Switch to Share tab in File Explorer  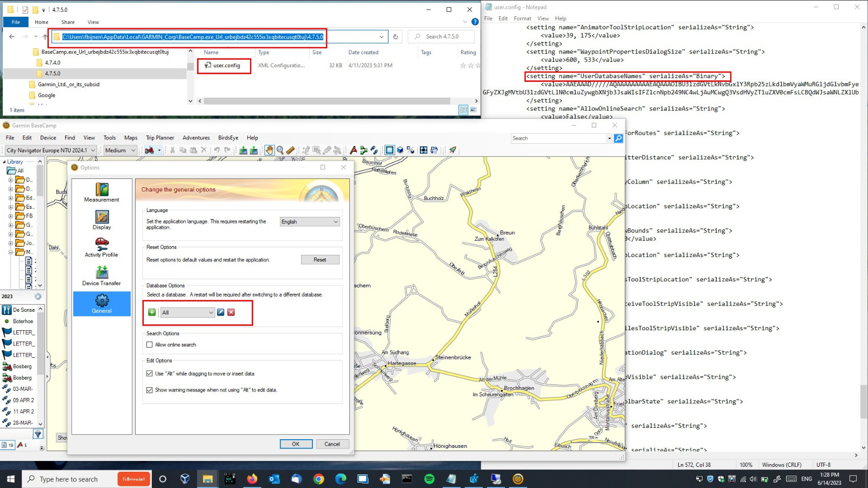coord(68,22)
